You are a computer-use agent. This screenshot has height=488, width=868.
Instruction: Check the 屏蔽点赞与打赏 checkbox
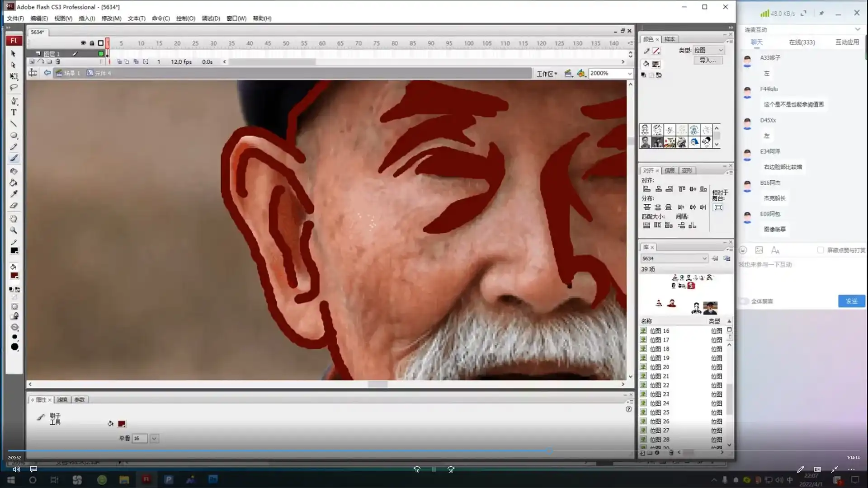(x=821, y=250)
